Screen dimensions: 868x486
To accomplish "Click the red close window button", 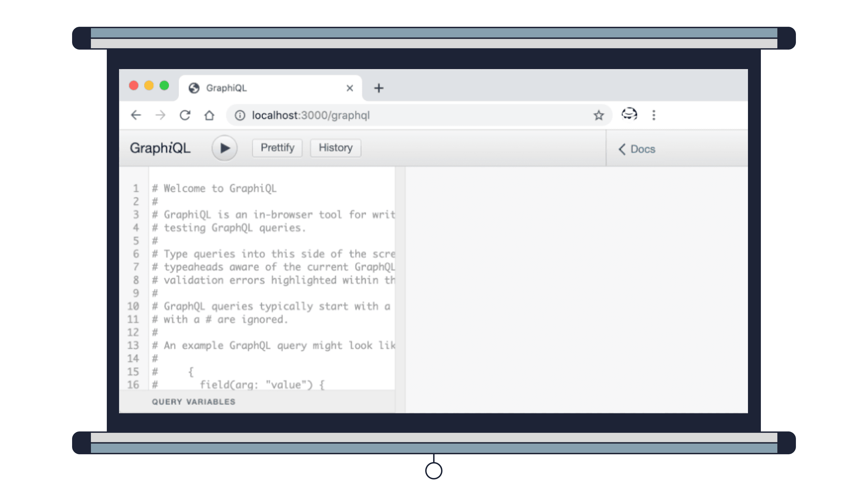I will [x=134, y=86].
